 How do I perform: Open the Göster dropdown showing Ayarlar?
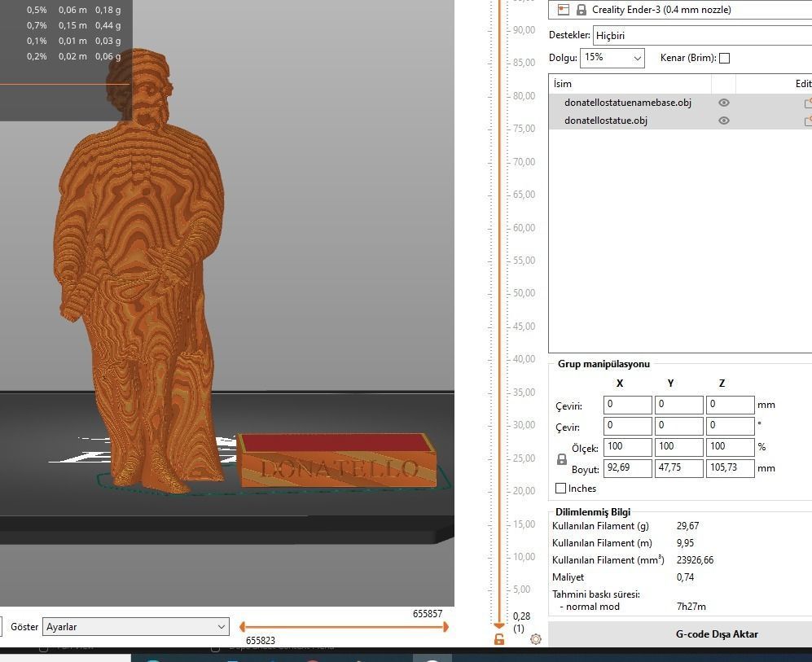click(x=135, y=626)
